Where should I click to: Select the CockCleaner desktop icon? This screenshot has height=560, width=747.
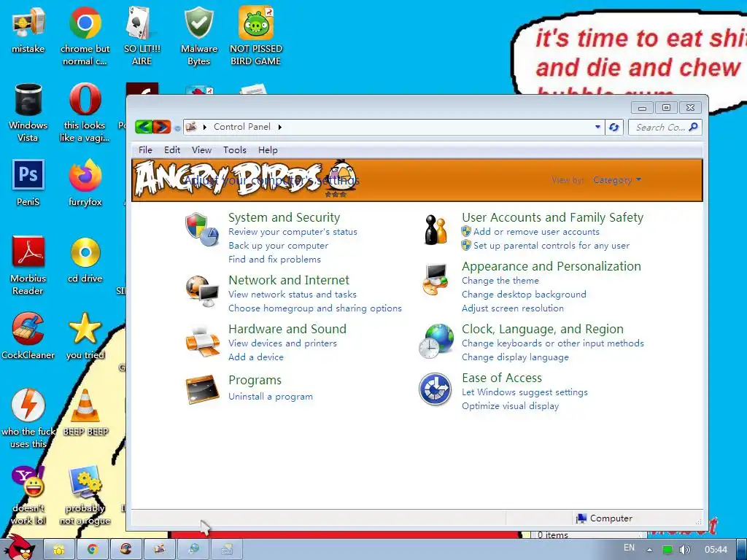pyautogui.click(x=28, y=329)
